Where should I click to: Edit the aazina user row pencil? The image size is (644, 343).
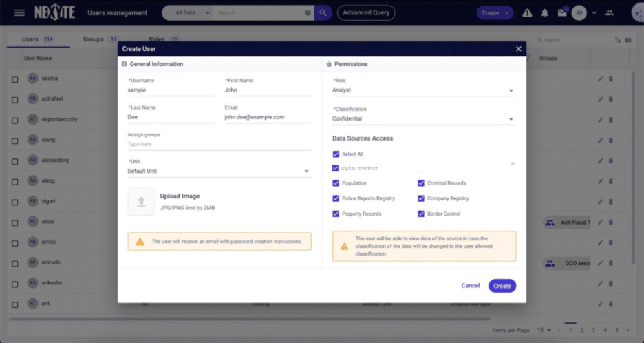click(x=601, y=79)
